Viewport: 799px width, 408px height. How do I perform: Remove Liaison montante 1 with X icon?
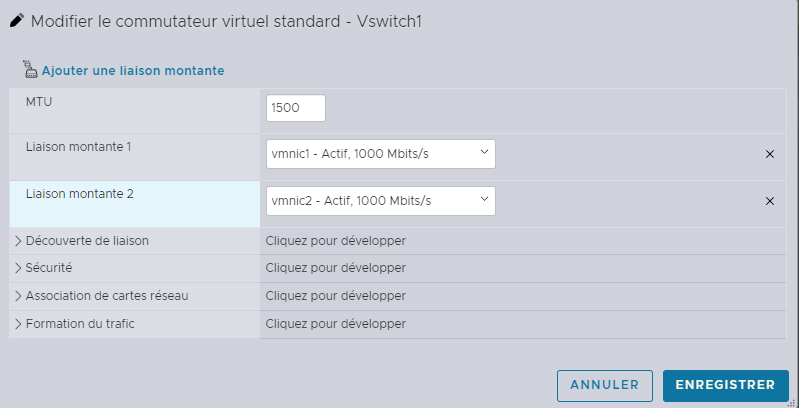[x=770, y=154]
